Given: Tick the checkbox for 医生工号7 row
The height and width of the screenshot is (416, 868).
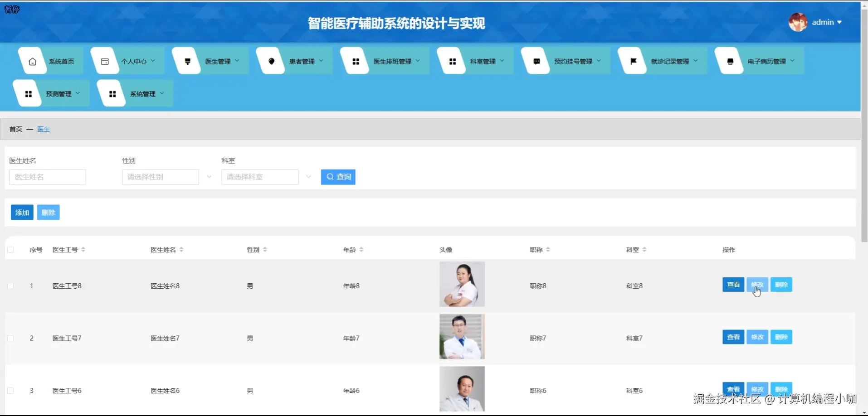Looking at the screenshot, I should point(10,339).
